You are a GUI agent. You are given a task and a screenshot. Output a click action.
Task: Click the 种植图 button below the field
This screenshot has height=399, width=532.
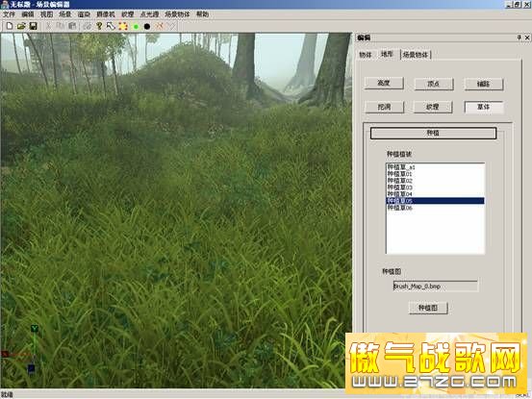point(428,308)
